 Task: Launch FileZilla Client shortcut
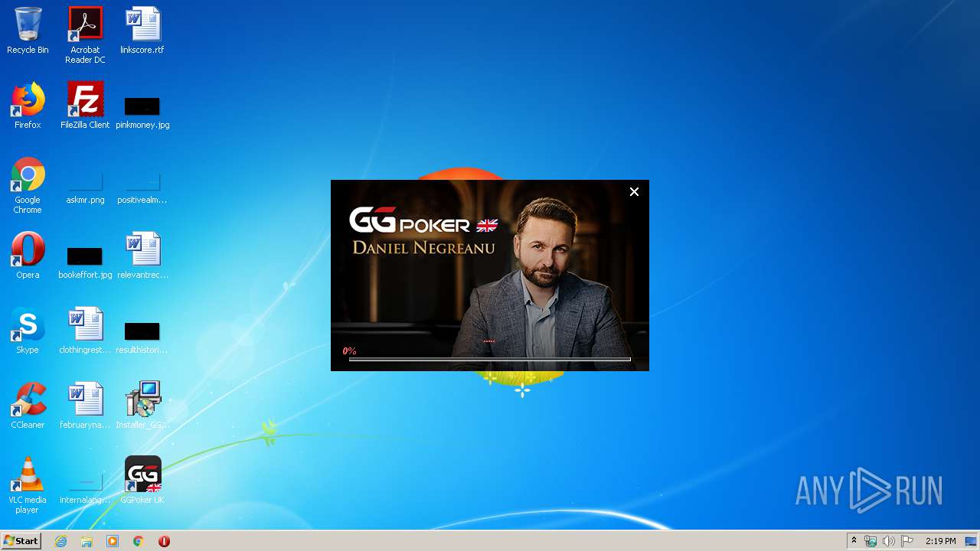pos(85,106)
